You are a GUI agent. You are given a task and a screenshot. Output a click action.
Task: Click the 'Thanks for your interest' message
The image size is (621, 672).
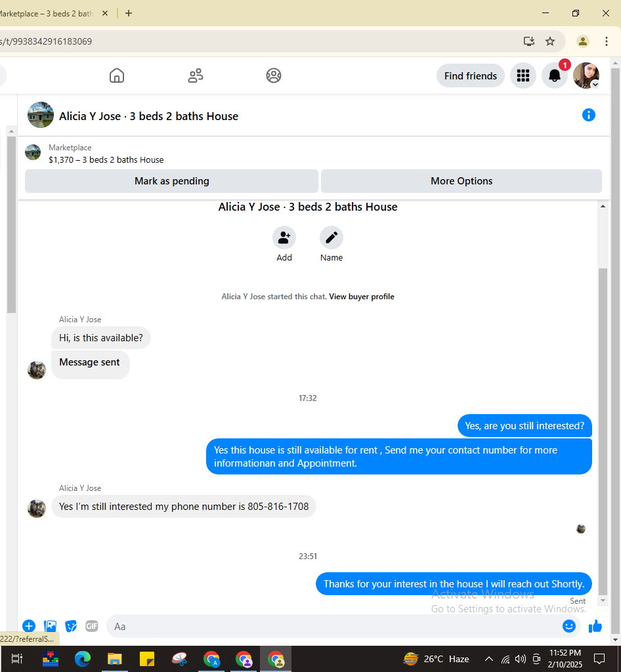pyautogui.click(x=454, y=583)
